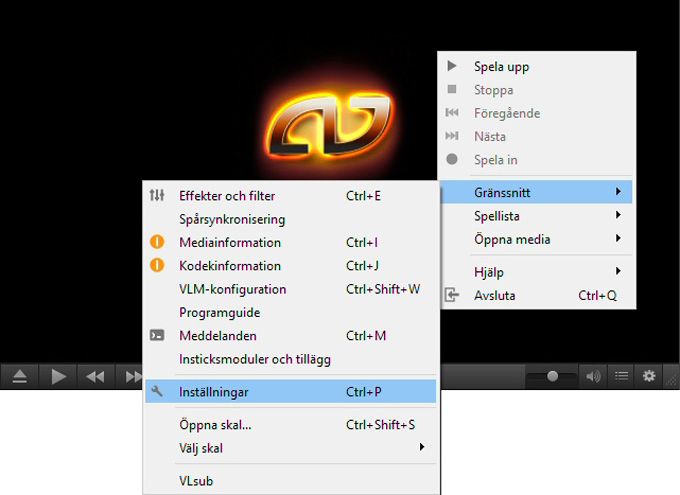The width and height of the screenshot is (680, 495).
Task: Click the rewind button in the control bar
Action: tap(95, 376)
